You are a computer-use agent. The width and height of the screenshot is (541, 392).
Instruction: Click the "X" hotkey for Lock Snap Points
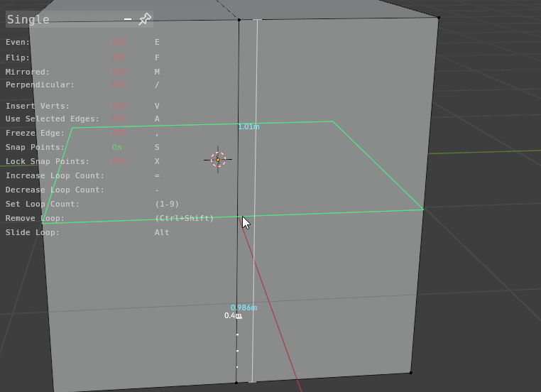pyautogui.click(x=157, y=161)
